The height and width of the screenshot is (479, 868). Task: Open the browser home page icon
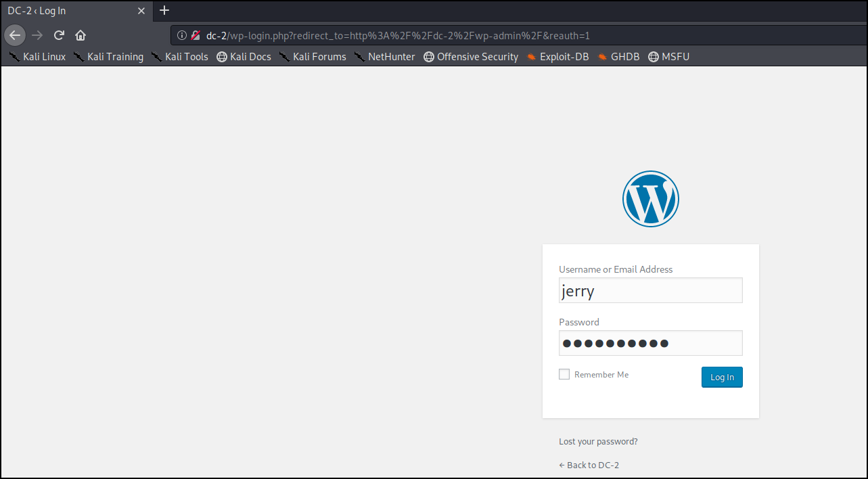[x=81, y=35]
